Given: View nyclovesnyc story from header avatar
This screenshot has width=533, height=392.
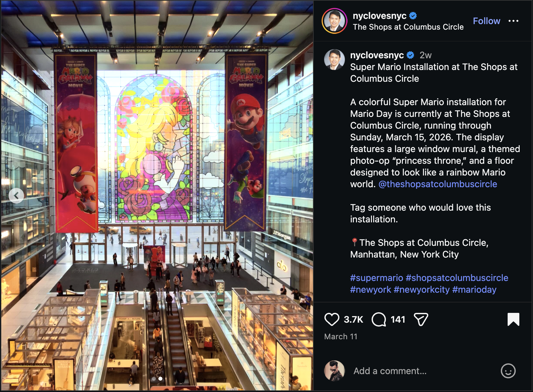Looking at the screenshot, I should tap(335, 21).
